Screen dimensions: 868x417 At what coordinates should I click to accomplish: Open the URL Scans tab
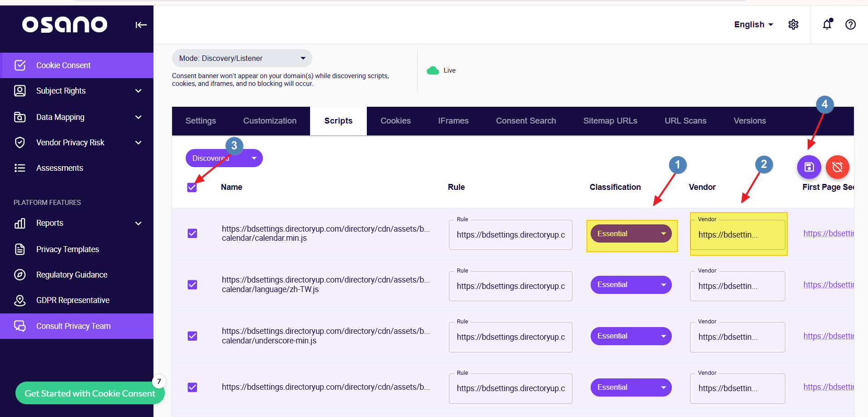click(686, 121)
